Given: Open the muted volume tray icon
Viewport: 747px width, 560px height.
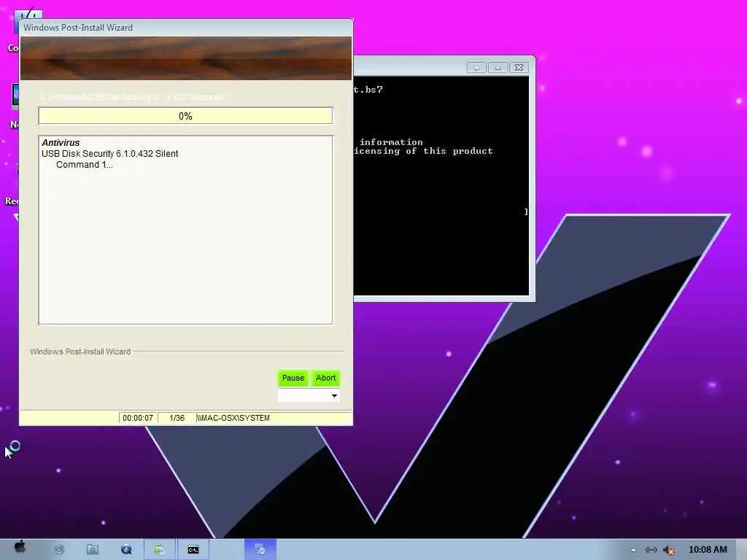Looking at the screenshot, I should [x=669, y=551].
